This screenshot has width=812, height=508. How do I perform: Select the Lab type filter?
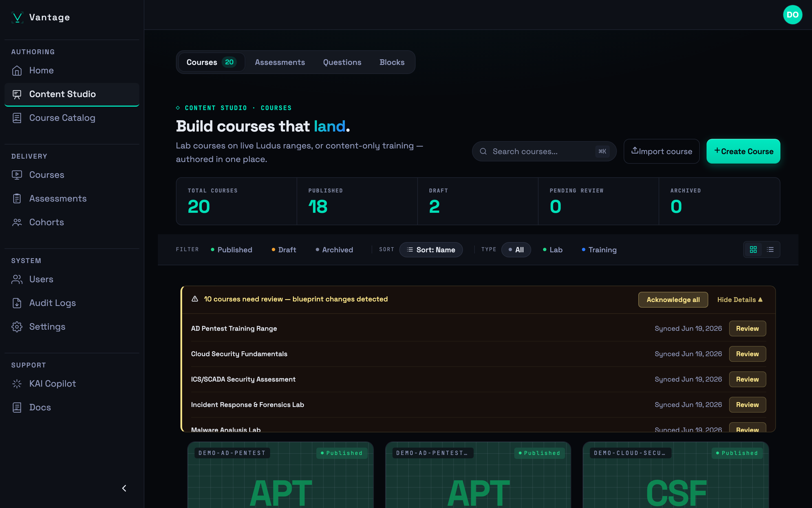(x=553, y=250)
